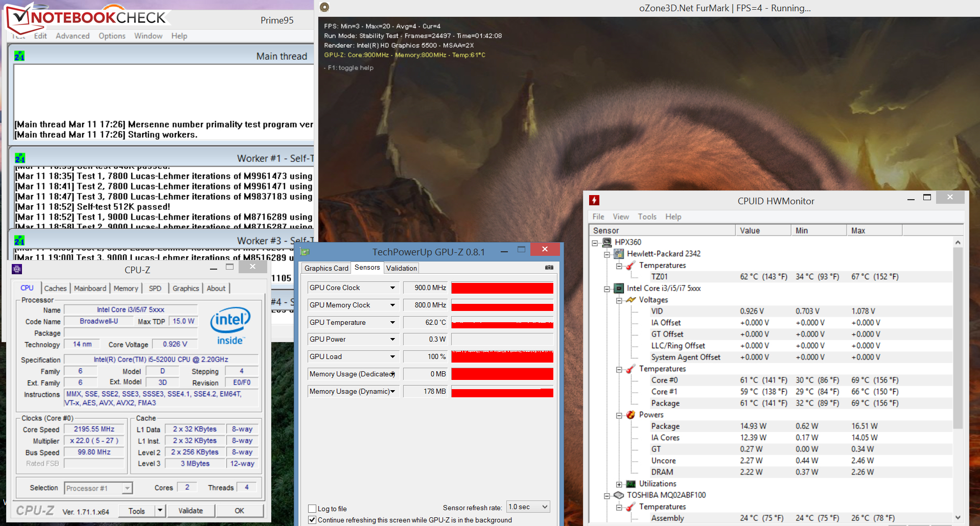Click the Sensor column header in HWMonitor
This screenshot has height=526, width=980.
tap(662, 230)
